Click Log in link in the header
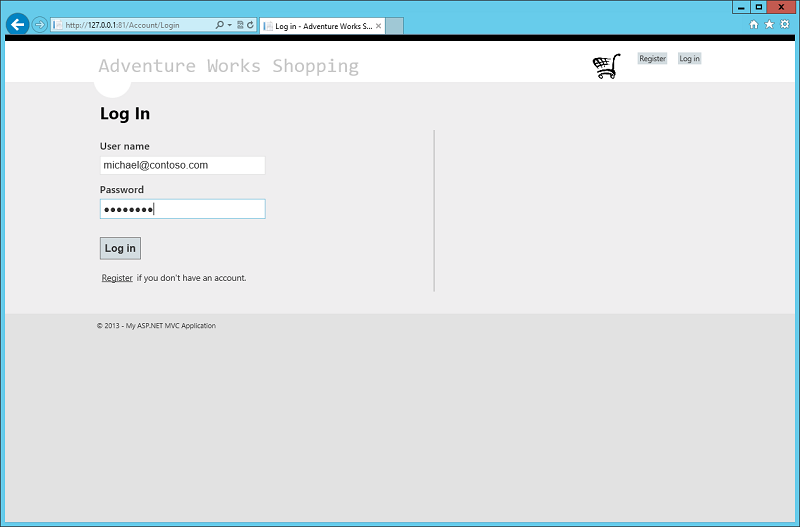 coord(689,59)
